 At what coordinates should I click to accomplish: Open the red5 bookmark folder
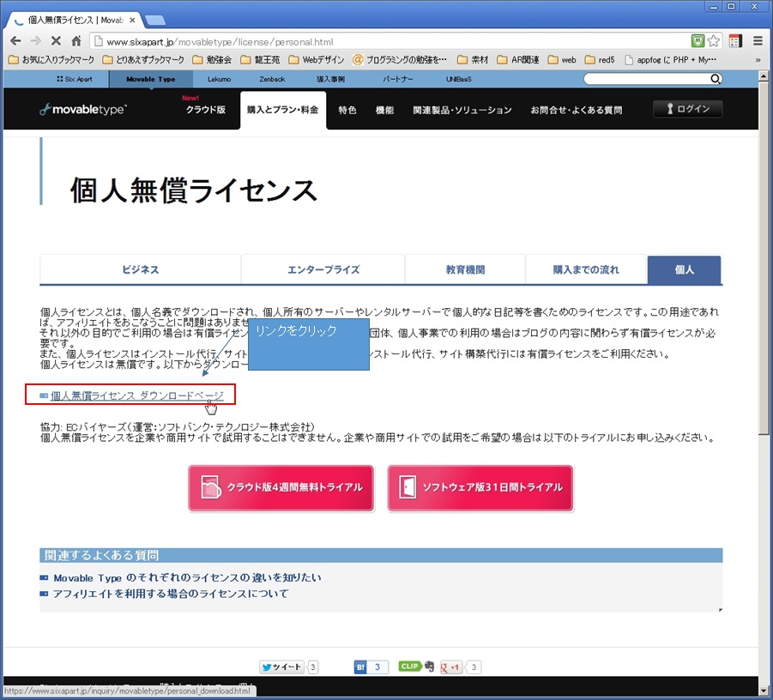pos(600,60)
